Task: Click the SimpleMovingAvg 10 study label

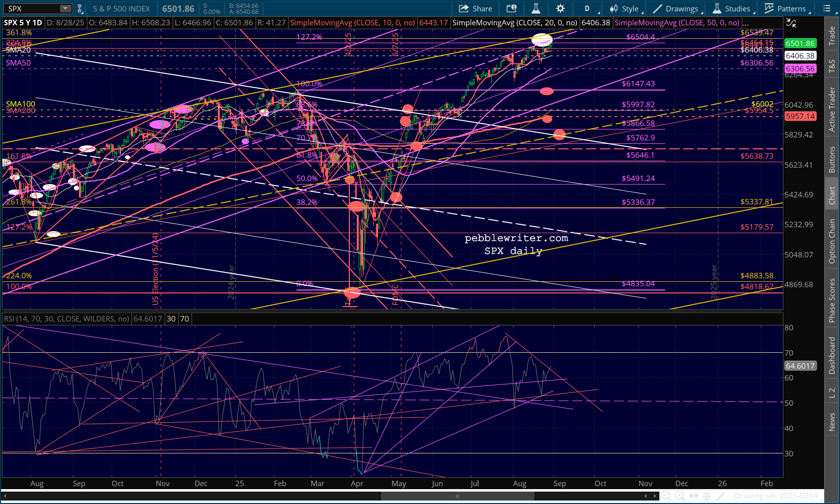Action: click(x=353, y=23)
